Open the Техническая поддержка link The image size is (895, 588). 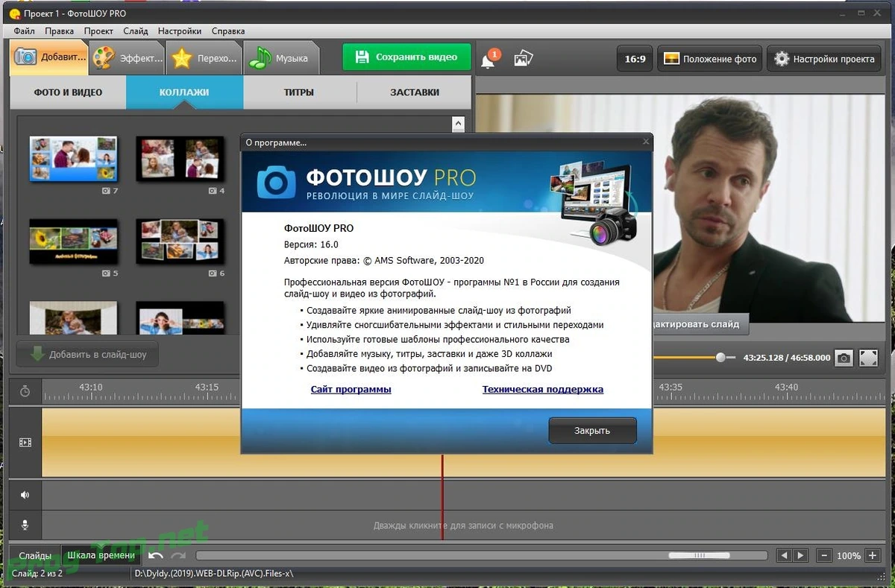tap(543, 389)
